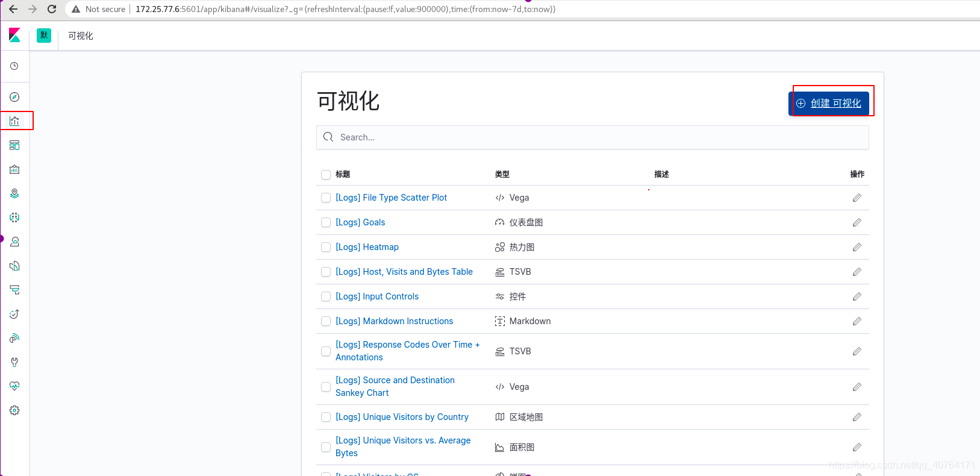Edit [Logs] Input Controls pencil icon
Image resolution: width=980 pixels, height=476 pixels.
(857, 296)
